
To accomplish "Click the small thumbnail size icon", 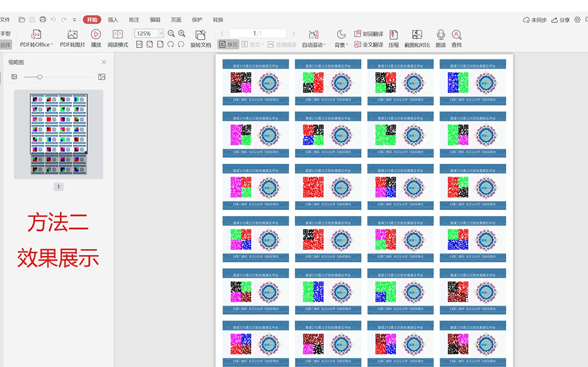I will tap(14, 77).
